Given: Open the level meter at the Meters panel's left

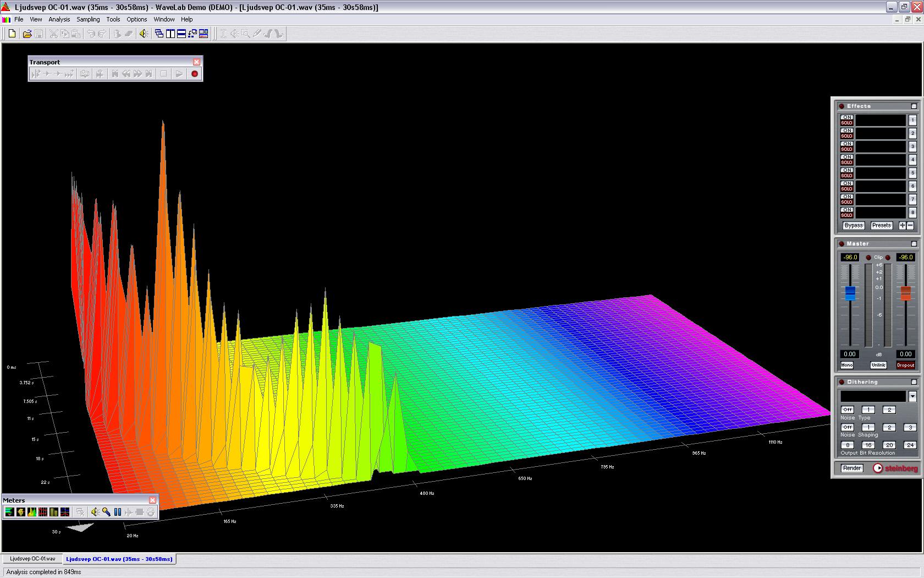Looking at the screenshot, I should pos(9,512).
